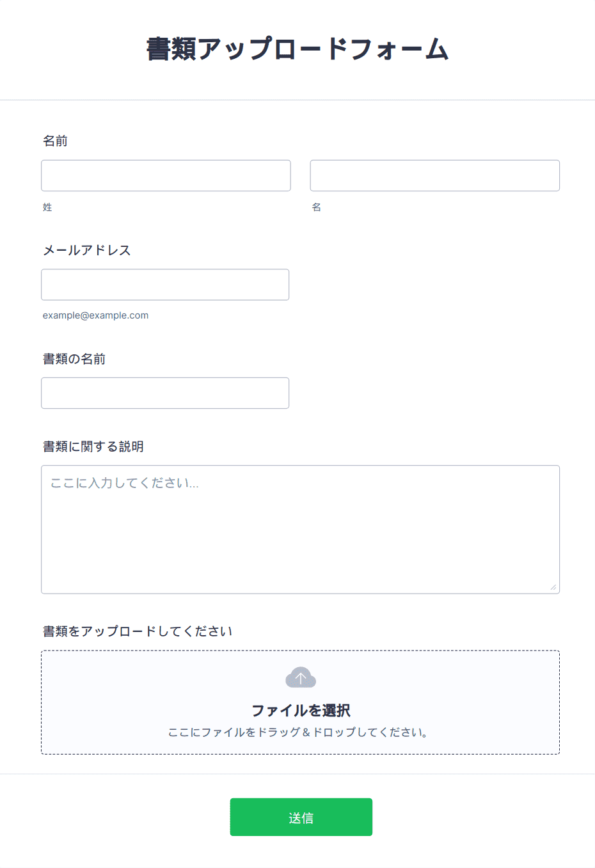This screenshot has width=595, height=868.
Task: Click the dashed file upload drop zone
Action: pos(301,702)
